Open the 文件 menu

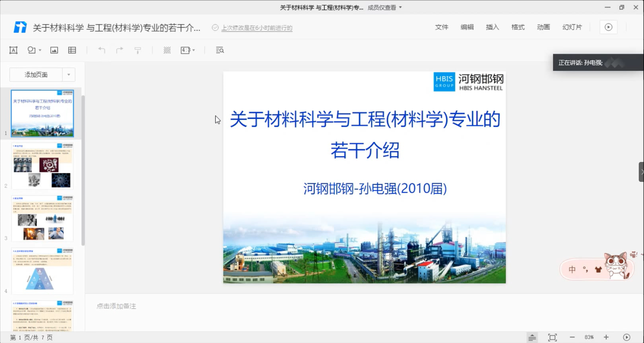point(442,27)
